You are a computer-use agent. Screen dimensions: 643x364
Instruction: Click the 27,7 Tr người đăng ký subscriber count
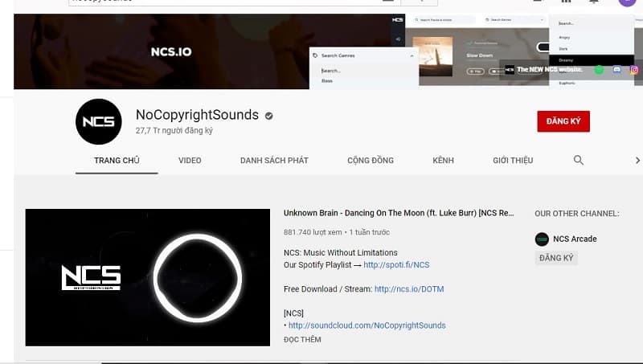pyautogui.click(x=174, y=130)
